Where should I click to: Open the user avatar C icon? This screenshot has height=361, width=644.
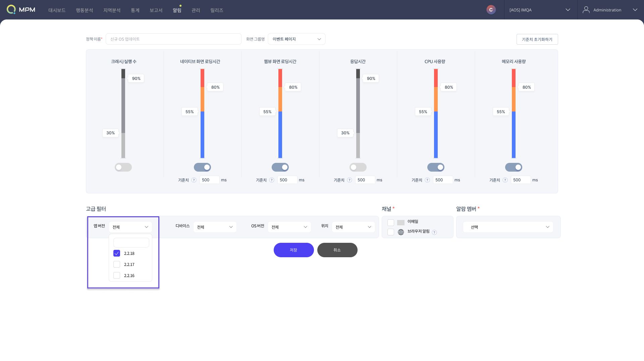[491, 10]
